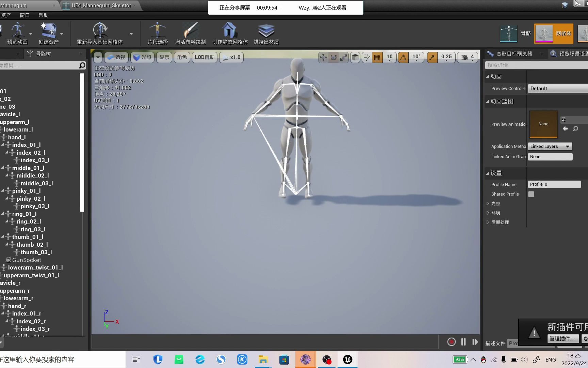This screenshot has width=588, height=368.
Task: Select 制作静态网格体 to make static mesh
Action: point(229,33)
